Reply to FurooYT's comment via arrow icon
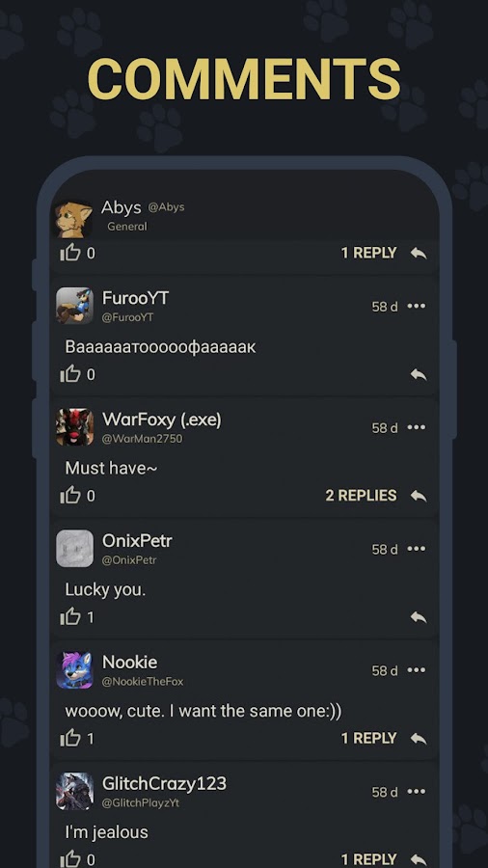The width and height of the screenshot is (488, 868). pos(419,375)
